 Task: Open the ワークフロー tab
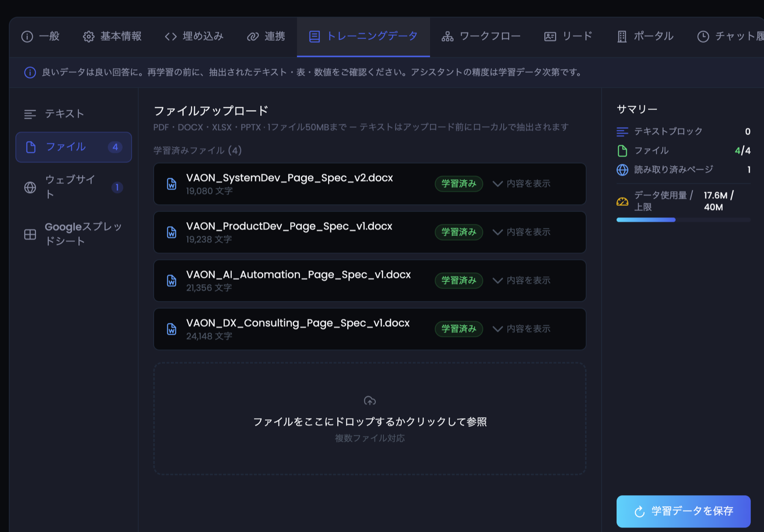click(481, 36)
